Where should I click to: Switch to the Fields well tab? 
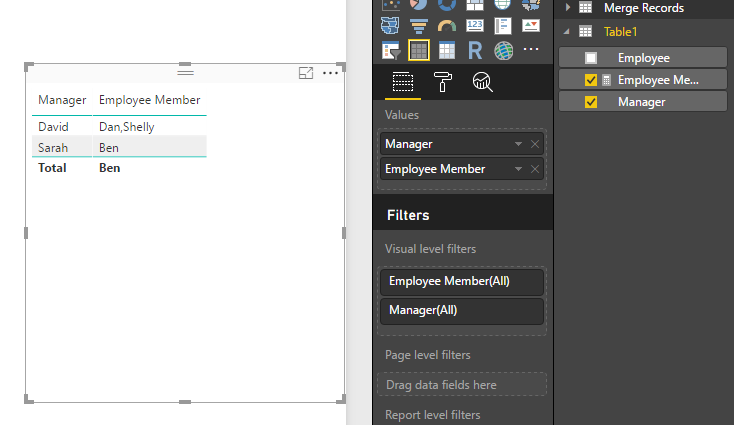coord(403,82)
